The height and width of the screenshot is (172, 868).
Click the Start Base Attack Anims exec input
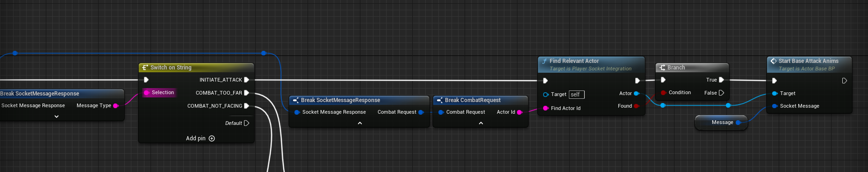pyautogui.click(x=775, y=81)
